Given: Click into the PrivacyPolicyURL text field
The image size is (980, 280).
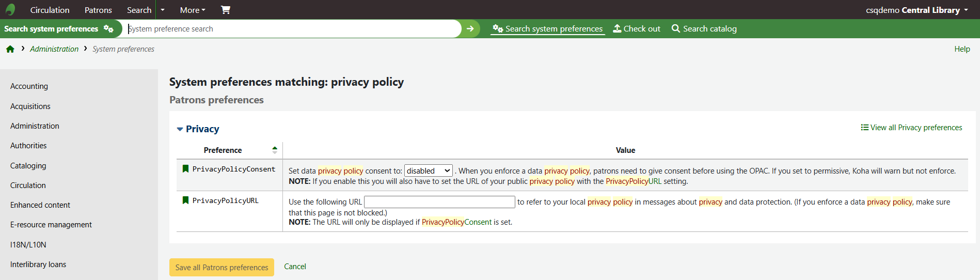Looking at the screenshot, I should click(x=439, y=202).
